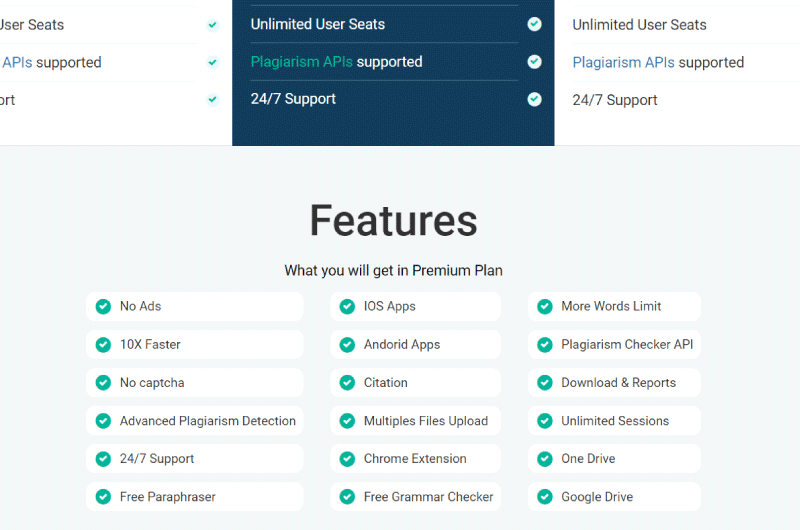800x530 pixels.
Task: Click check icon beside Free Paraphraser
Action: (104, 497)
